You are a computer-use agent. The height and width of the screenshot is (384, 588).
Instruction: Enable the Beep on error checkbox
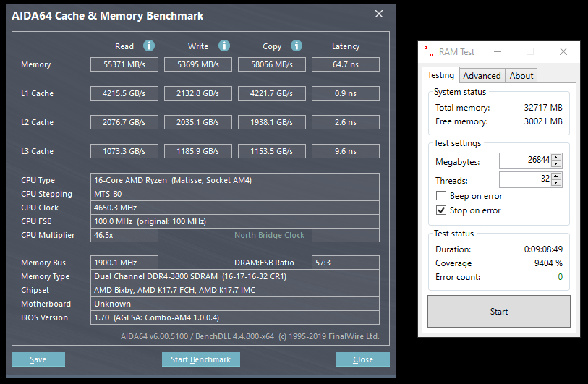click(x=441, y=196)
